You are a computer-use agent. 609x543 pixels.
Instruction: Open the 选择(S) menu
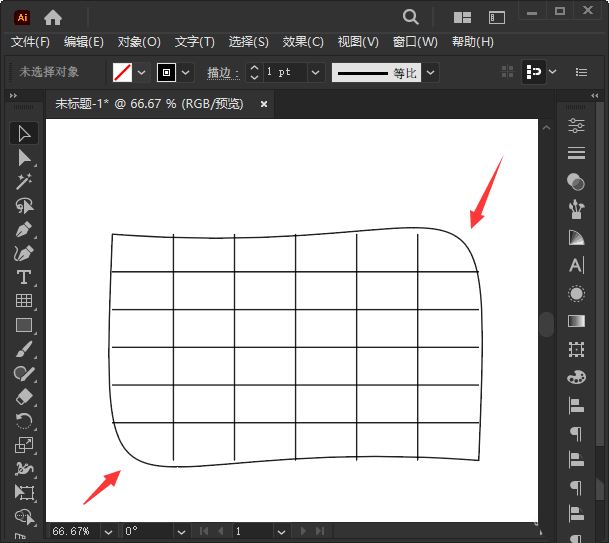pyautogui.click(x=248, y=42)
